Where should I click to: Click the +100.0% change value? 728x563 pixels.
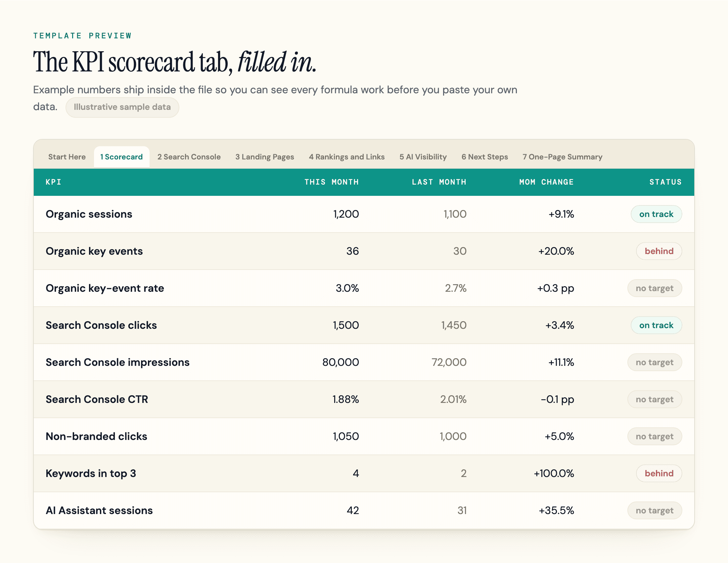click(554, 473)
